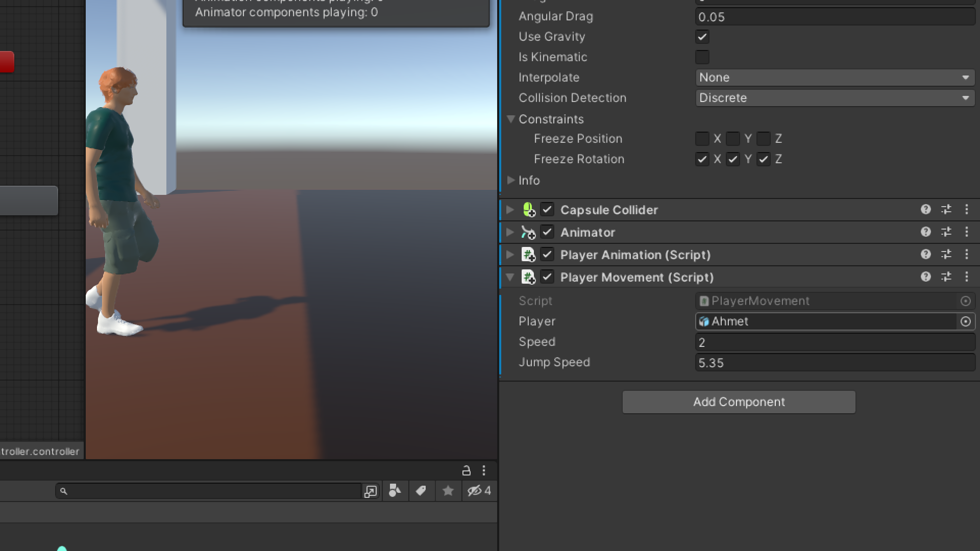980x551 pixels.
Task: Open the Interpolate dropdown
Action: 835,78
